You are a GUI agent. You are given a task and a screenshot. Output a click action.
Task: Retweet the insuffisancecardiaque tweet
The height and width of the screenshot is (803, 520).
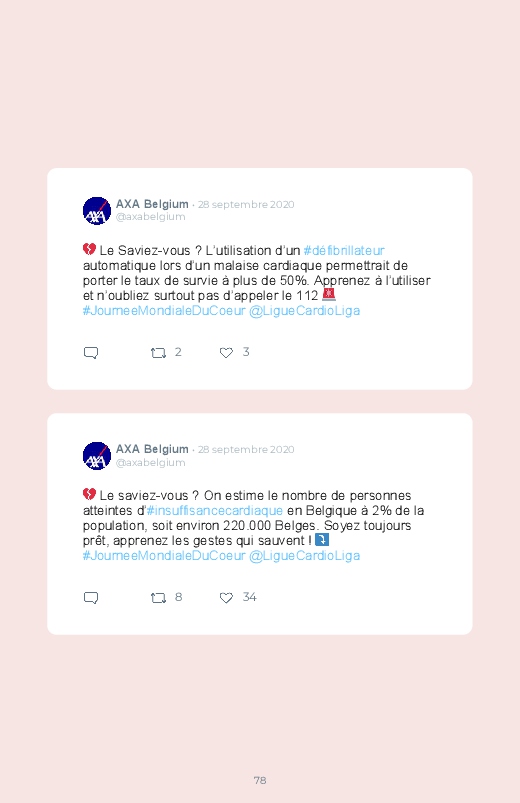pyautogui.click(x=158, y=598)
